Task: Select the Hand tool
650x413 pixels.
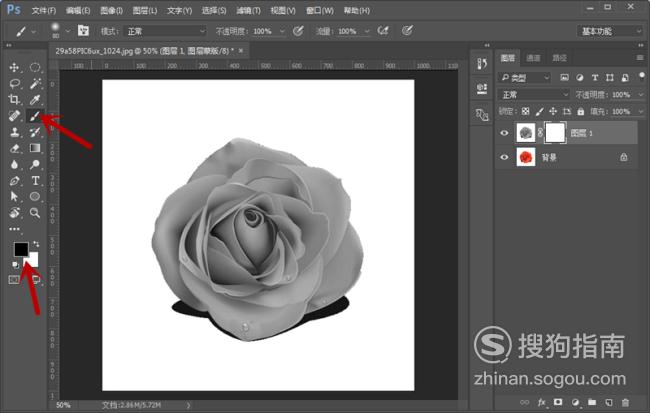Action: point(14,213)
